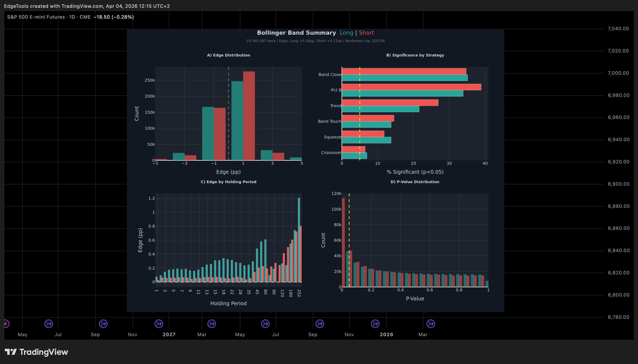Click the P-Value axis label
Screen dimensions: 638x364
[x=415, y=299]
